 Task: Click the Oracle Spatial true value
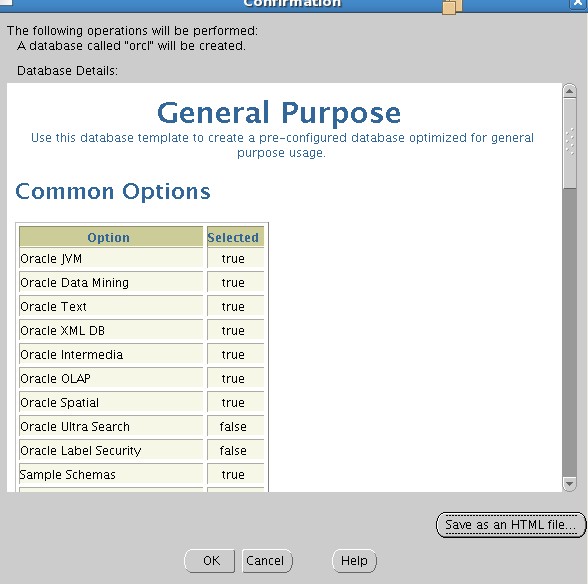(x=233, y=402)
